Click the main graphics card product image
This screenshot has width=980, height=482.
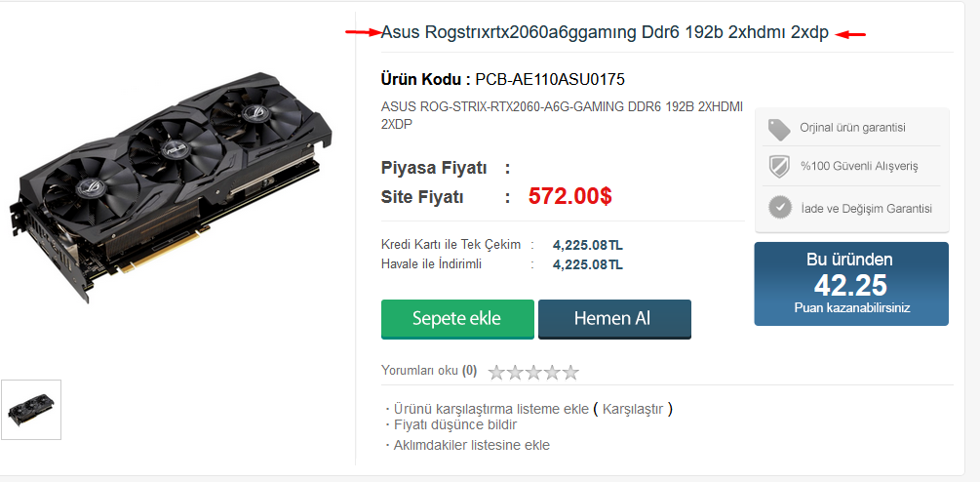(171, 186)
